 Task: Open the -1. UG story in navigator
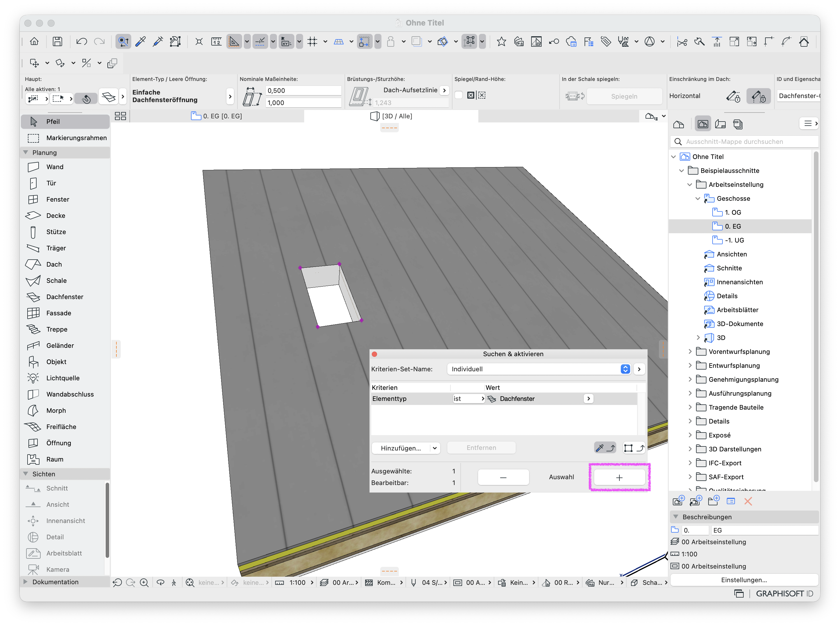(x=734, y=240)
